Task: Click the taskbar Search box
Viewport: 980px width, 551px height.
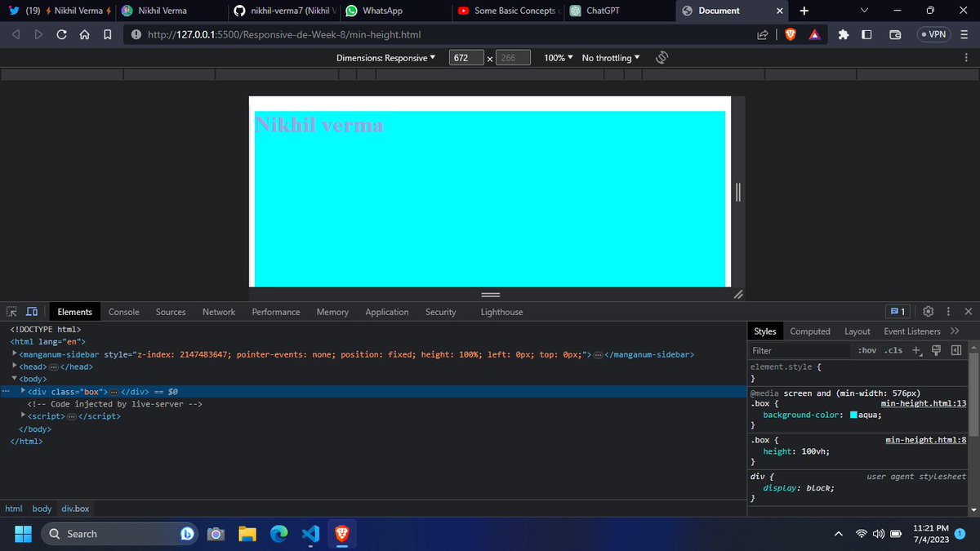Action: [x=120, y=534]
